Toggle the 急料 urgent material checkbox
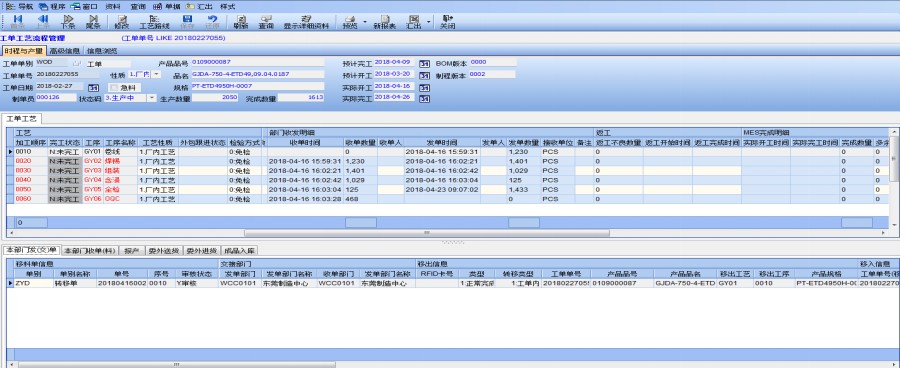The image size is (900, 368). (114, 88)
